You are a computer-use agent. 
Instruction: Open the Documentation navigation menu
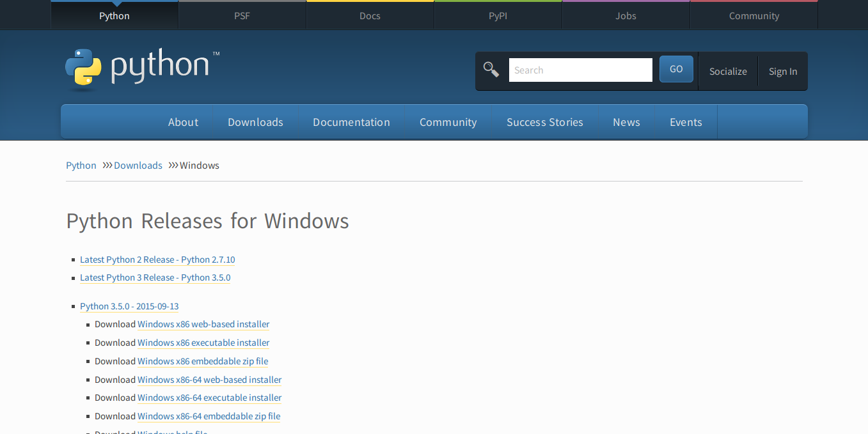[351, 122]
